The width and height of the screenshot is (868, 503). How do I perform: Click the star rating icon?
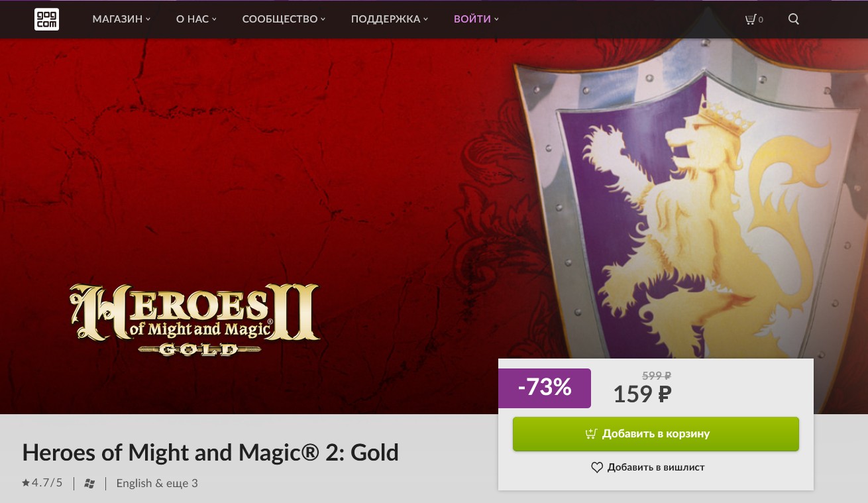26,483
